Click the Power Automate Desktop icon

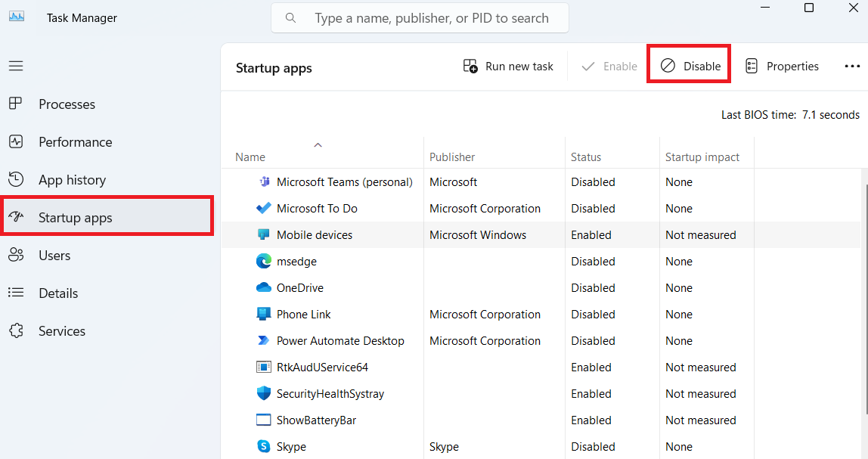coord(263,340)
